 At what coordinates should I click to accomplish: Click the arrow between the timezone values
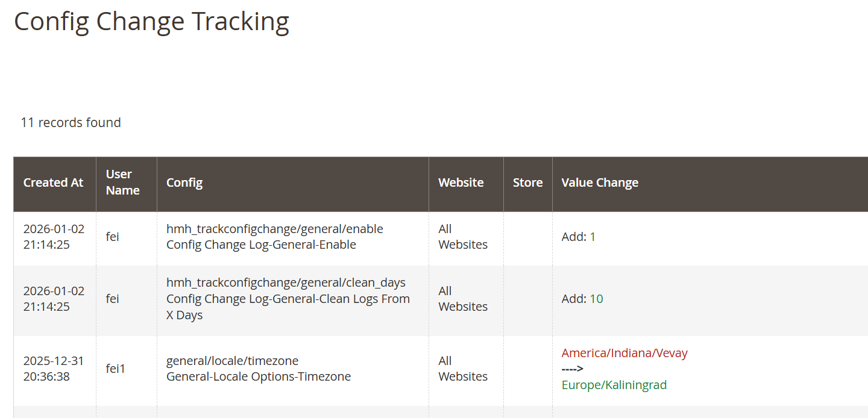[571, 369]
